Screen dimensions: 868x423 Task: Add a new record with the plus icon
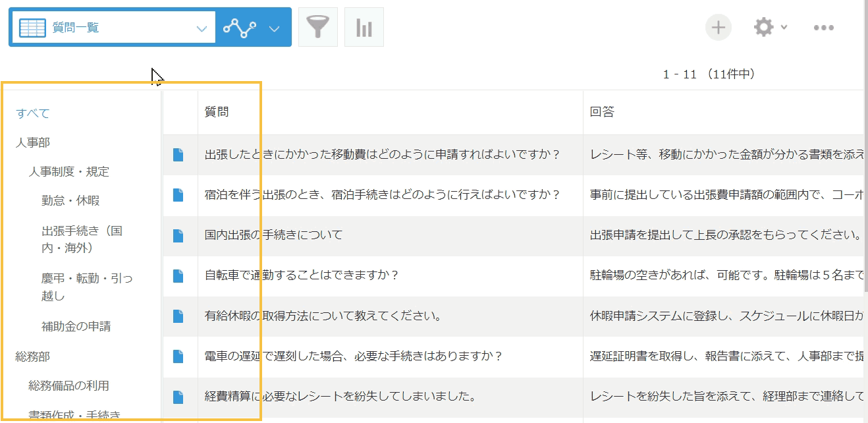click(x=718, y=27)
